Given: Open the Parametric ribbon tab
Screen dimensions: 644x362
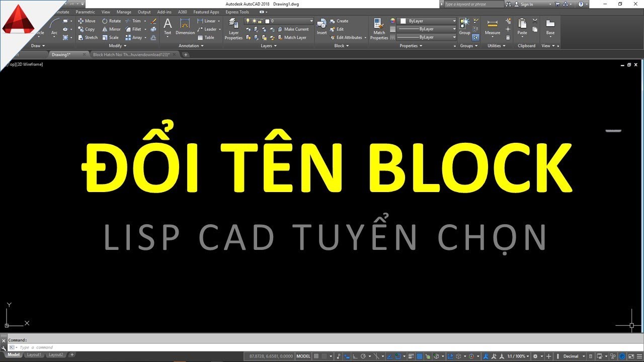Looking at the screenshot, I should [x=85, y=12].
